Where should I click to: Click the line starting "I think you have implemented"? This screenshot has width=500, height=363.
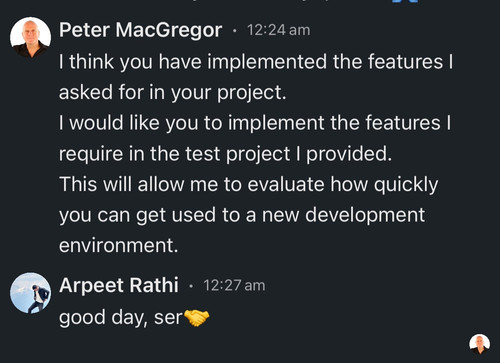(256, 62)
